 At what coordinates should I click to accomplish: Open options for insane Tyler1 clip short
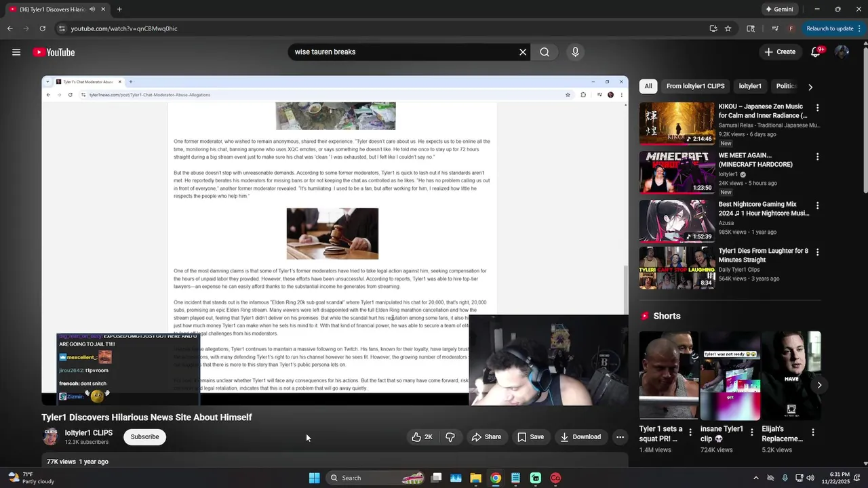pyautogui.click(x=751, y=432)
